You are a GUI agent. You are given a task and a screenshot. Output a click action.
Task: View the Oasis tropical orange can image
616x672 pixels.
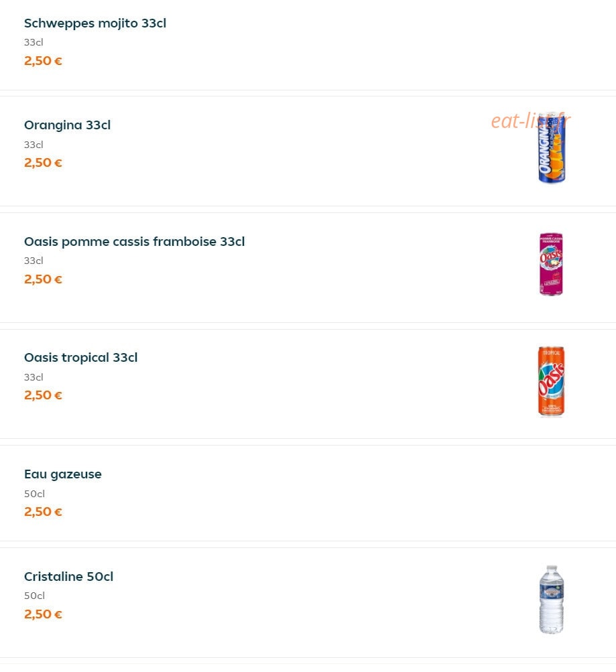(551, 381)
